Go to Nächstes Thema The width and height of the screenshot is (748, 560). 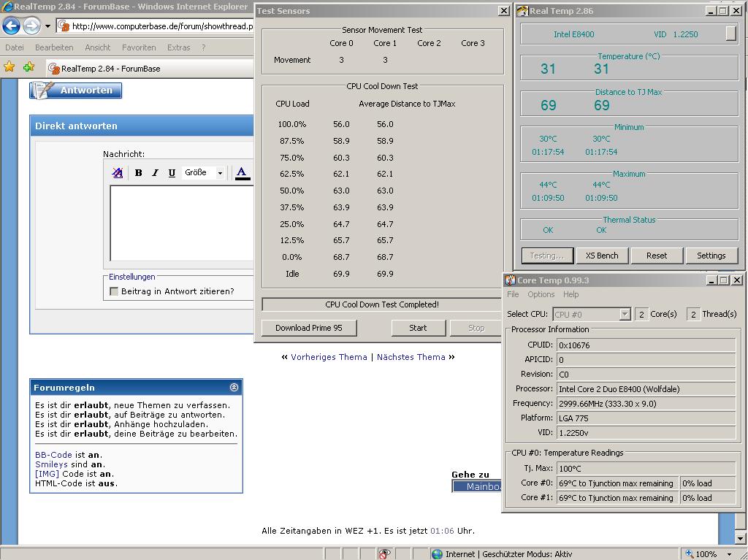[411, 357]
